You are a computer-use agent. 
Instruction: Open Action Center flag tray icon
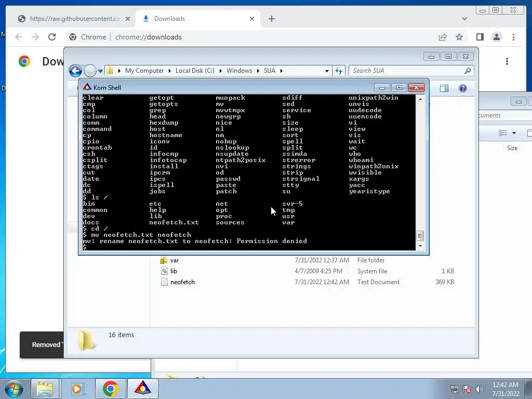point(467,389)
